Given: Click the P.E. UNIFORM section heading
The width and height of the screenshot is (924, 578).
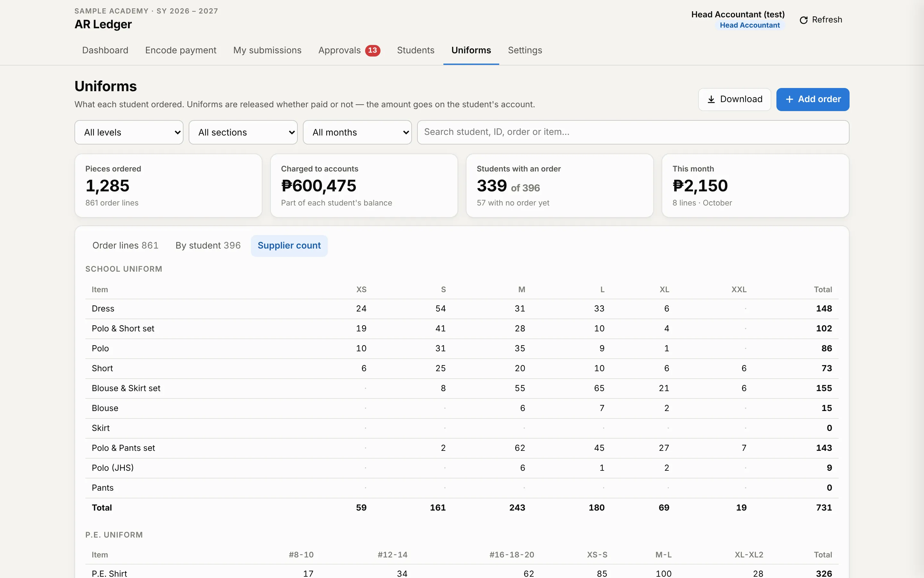Looking at the screenshot, I should pos(114,535).
